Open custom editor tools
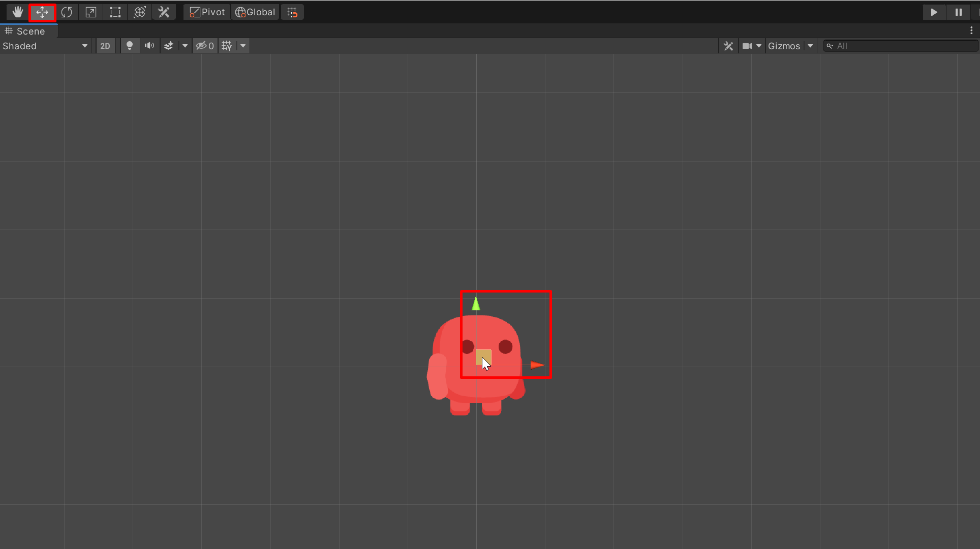 coord(164,12)
